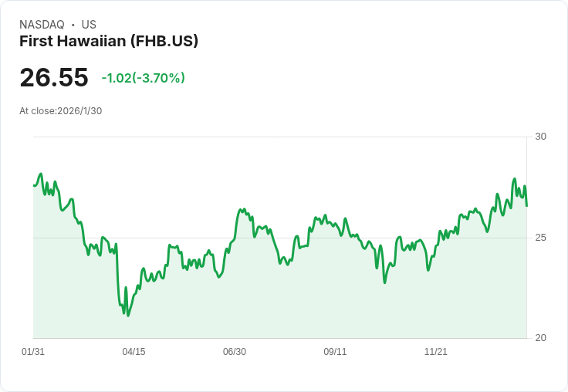
Task: Click the price line's starting point at left
Action: [x=34, y=185]
